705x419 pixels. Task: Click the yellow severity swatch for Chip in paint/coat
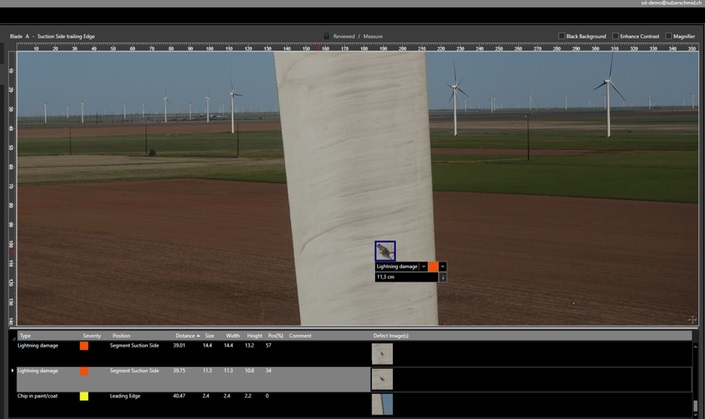85,396
